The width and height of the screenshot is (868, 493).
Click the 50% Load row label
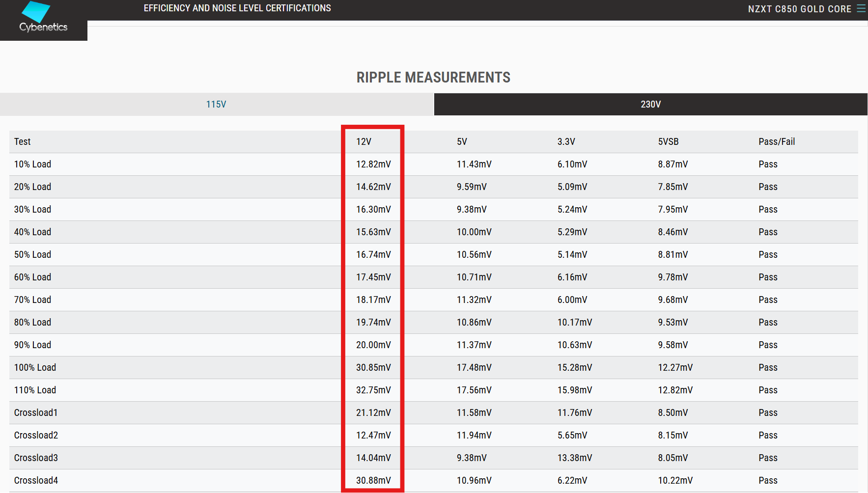click(32, 254)
